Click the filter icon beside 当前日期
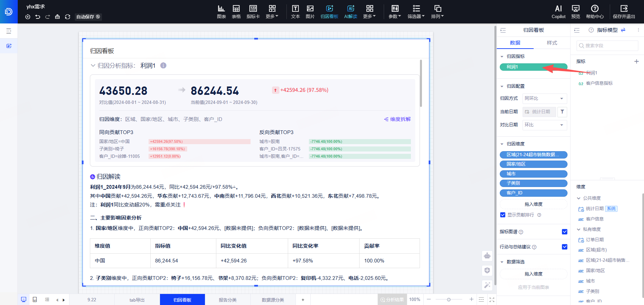This screenshot has height=305, width=644. (562, 112)
